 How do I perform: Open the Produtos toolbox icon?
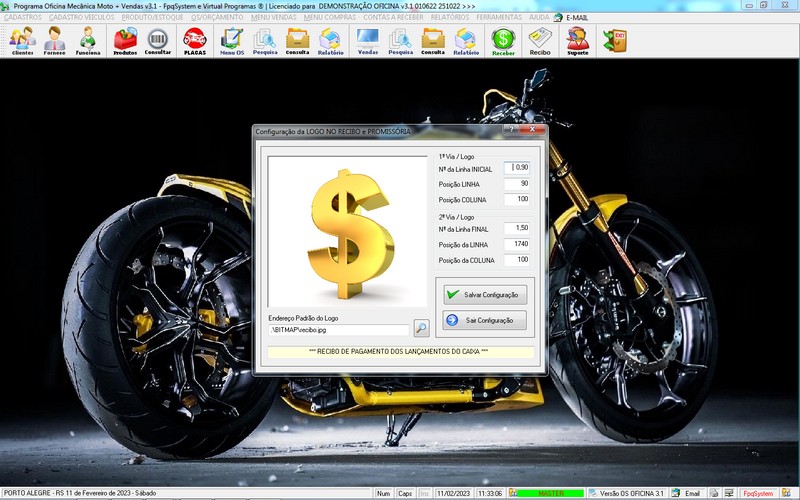coord(125,41)
